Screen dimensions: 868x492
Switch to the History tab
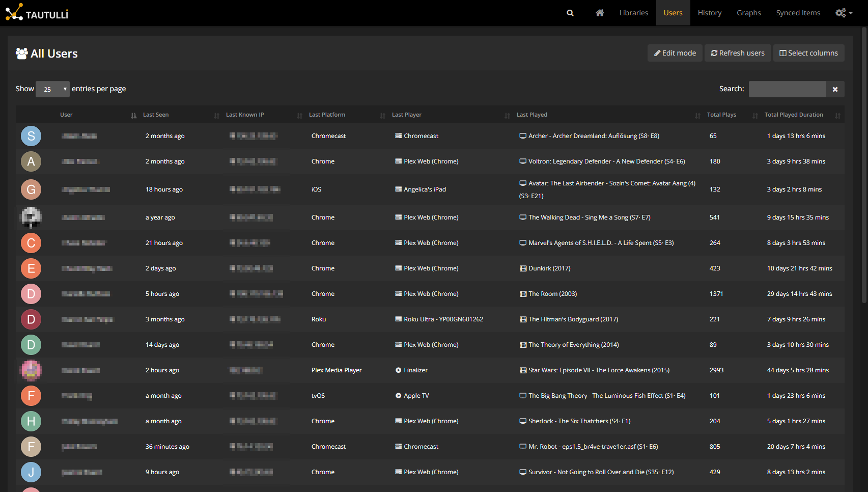click(x=709, y=13)
